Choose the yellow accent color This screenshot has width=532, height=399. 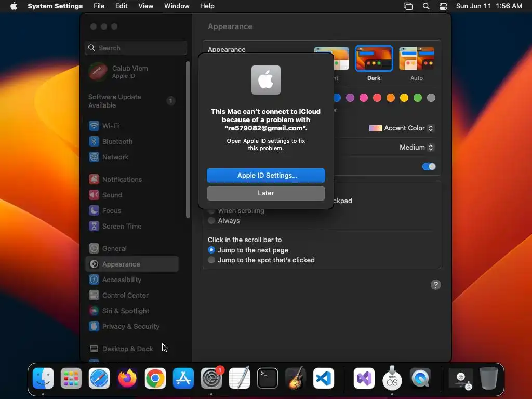coord(404,98)
